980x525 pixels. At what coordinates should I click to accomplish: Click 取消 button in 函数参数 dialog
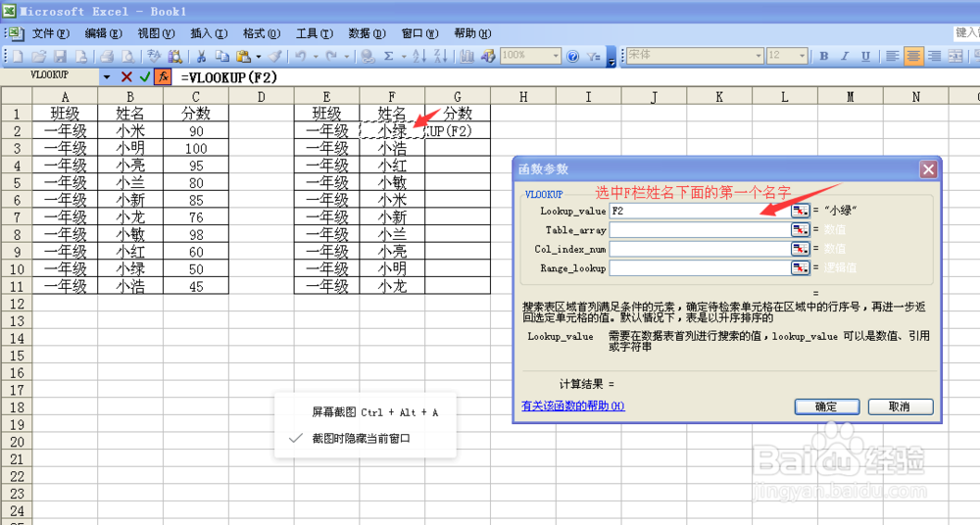pyautogui.click(x=901, y=406)
